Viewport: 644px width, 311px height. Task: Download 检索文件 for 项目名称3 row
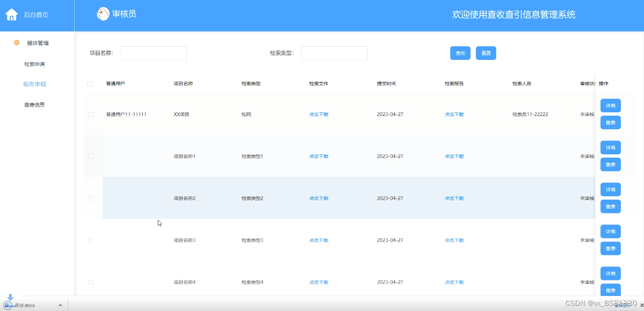(319, 240)
